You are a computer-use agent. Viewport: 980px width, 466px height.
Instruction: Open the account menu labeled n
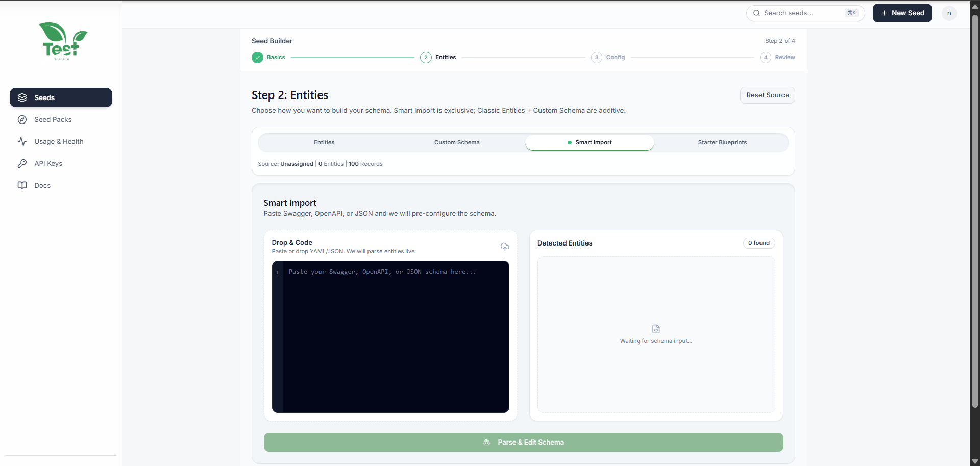[x=949, y=13]
